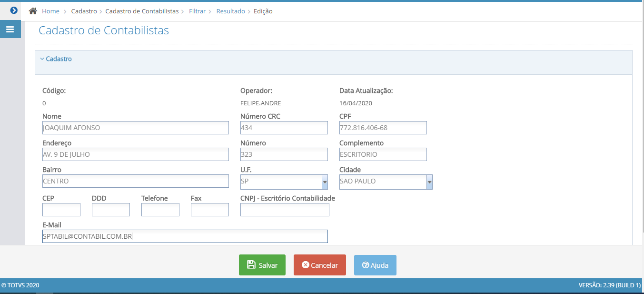
Task: Click the date 16/04/2020
Action: coord(356,103)
